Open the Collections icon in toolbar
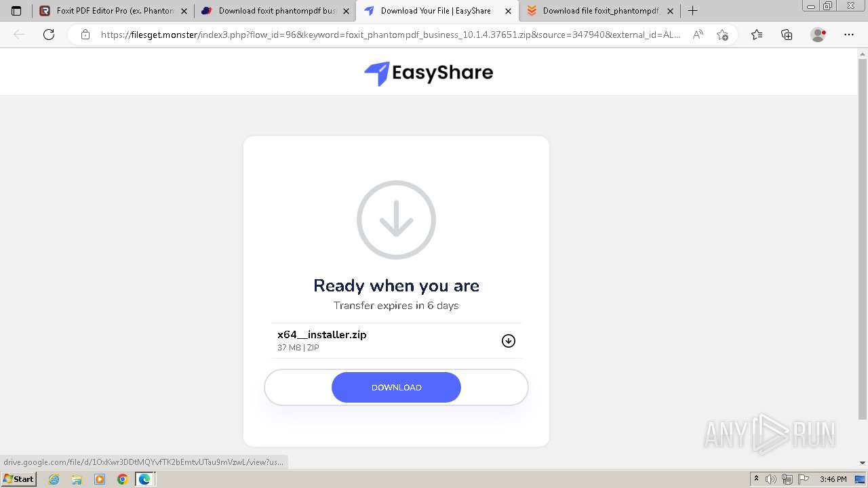Image resolution: width=868 pixels, height=488 pixels. (x=787, y=35)
